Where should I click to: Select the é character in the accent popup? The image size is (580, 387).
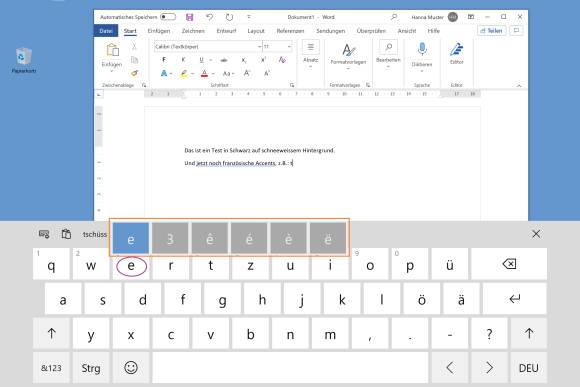249,239
